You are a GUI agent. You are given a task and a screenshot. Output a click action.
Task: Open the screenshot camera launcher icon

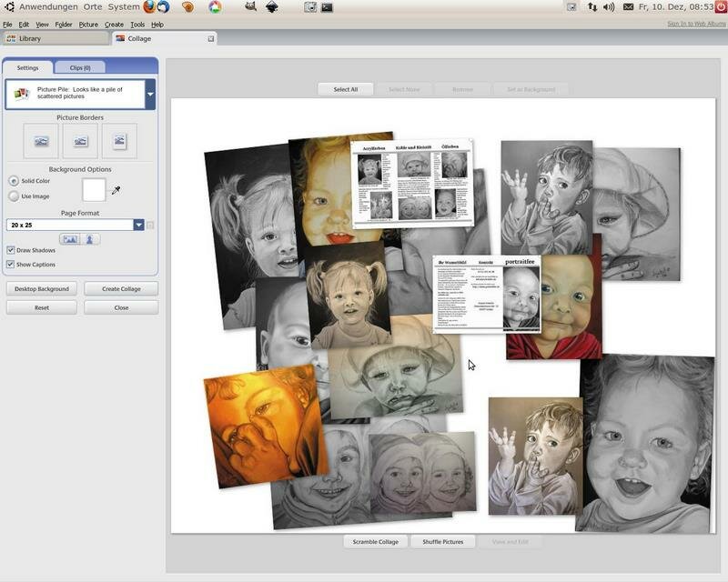pyautogui.click(x=310, y=7)
